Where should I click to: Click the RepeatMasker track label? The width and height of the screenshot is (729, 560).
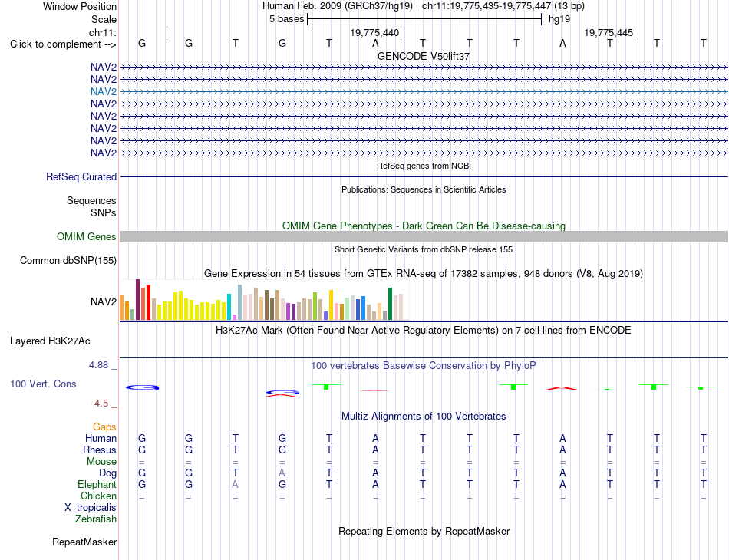click(x=84, y=542)
